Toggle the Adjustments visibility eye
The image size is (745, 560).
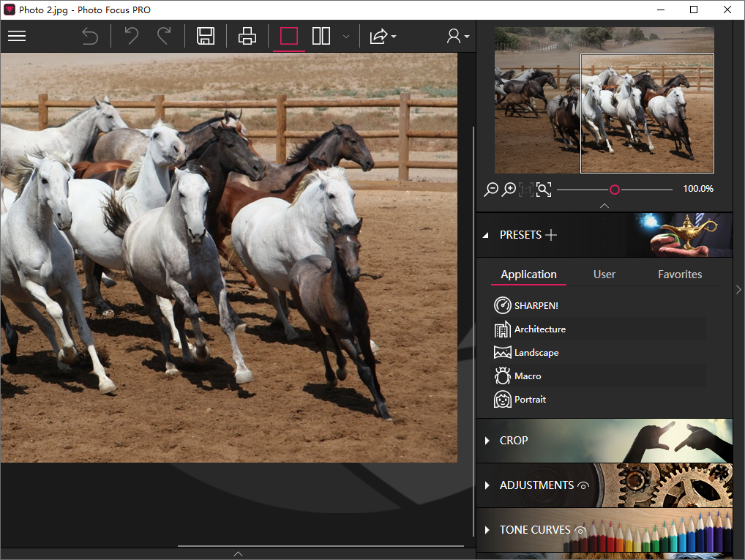(x=583, y=485)
